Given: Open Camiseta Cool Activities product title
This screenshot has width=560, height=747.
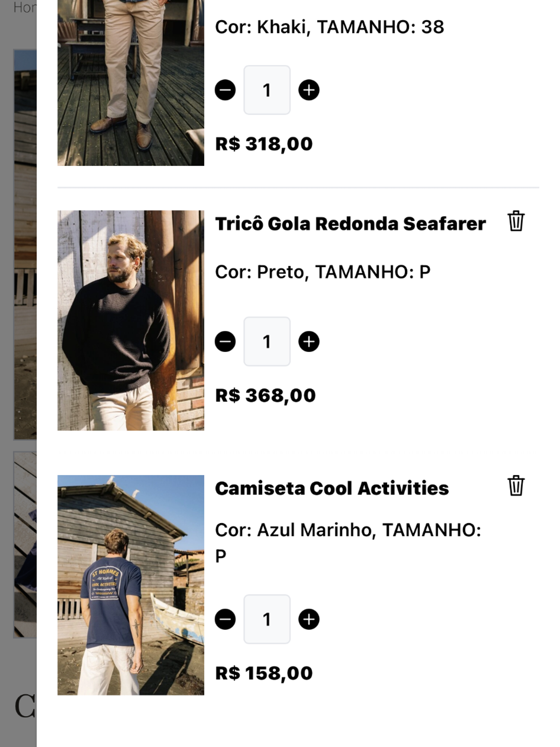Looking at the screenshot, I should pyautogui.click(x=332, y=488).
